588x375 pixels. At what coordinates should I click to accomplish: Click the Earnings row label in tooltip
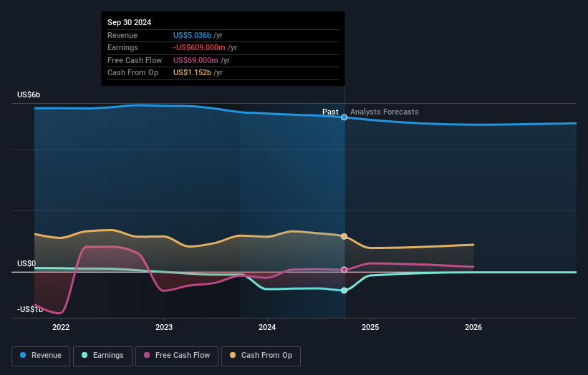[122, 47]
